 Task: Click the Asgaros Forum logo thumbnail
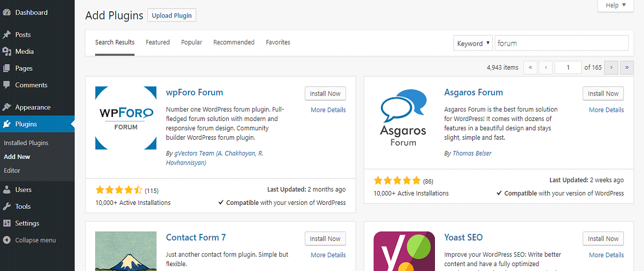[403, 118]
